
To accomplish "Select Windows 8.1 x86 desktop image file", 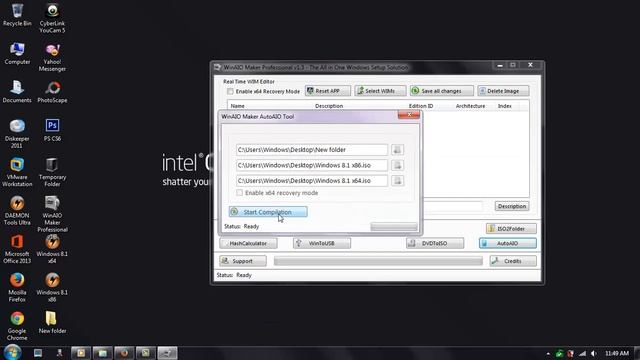I will pos(52,287).
